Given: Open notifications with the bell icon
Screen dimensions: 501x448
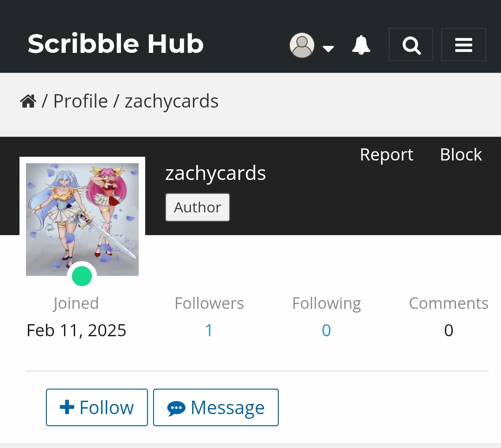Looking at the screenshot, I should [x=361, y=45].
